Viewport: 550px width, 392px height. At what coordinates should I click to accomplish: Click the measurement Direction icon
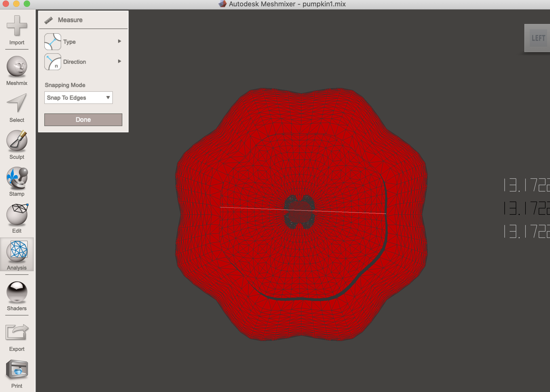point(53,61)
